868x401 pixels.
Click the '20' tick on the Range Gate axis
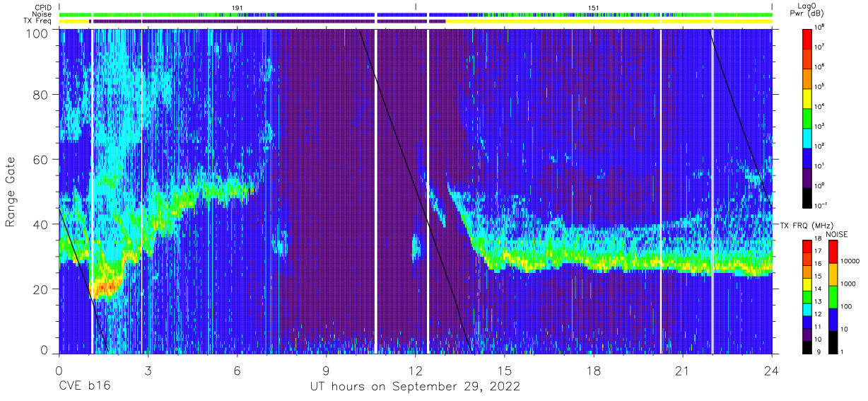(x=41, y=289)
